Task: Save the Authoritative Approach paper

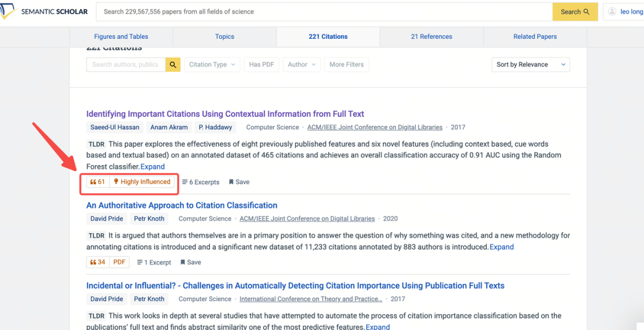Action: point(191,262)
